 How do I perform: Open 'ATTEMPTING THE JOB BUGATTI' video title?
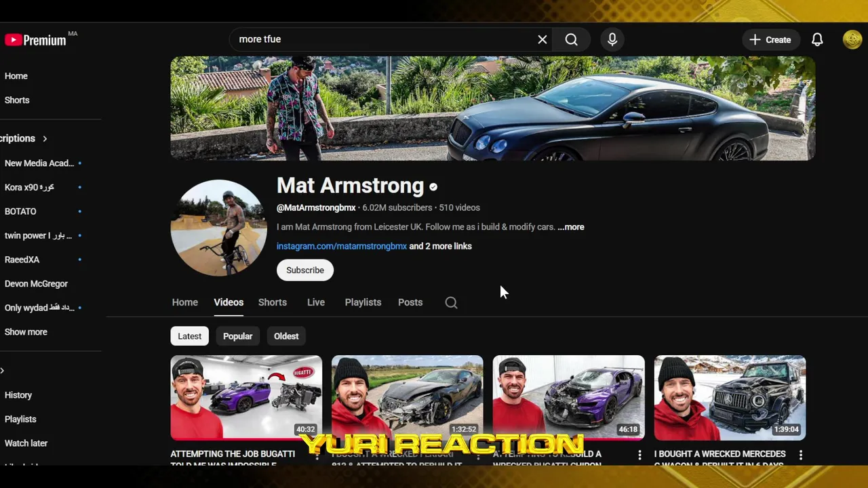(233, 457)
